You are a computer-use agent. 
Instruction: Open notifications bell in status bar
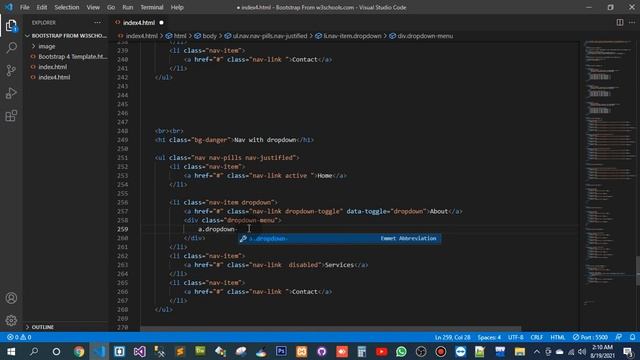pos(632,337)
